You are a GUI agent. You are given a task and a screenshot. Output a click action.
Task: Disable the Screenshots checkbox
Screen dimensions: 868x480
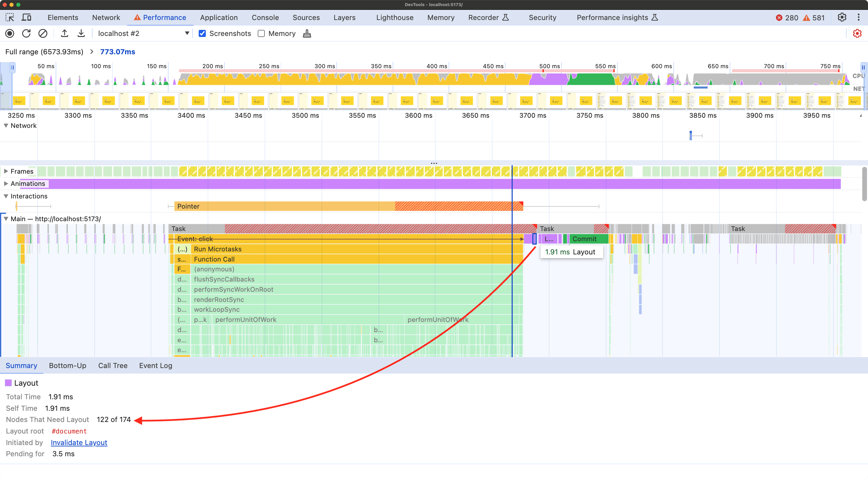coord(202,33)
